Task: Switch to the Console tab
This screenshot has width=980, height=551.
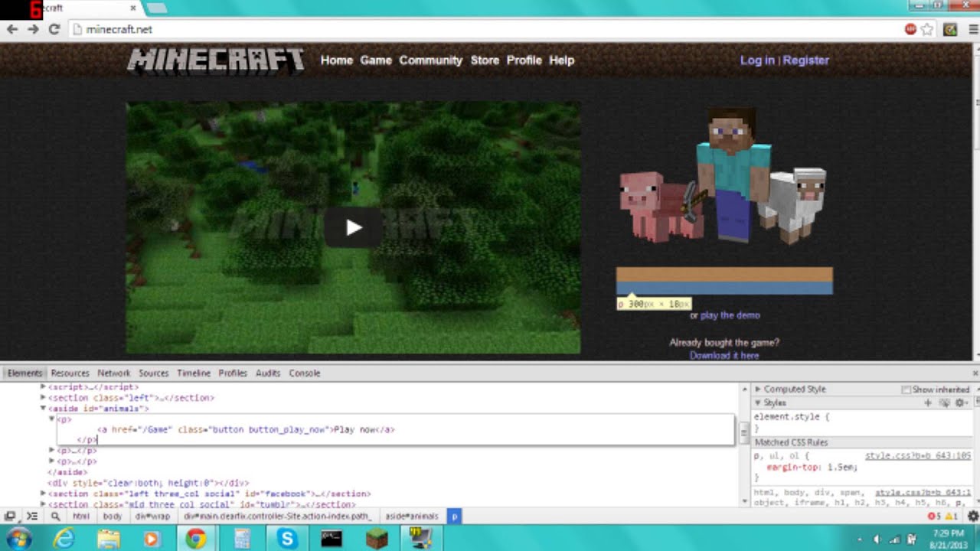Action: click(x=305, y=373)
